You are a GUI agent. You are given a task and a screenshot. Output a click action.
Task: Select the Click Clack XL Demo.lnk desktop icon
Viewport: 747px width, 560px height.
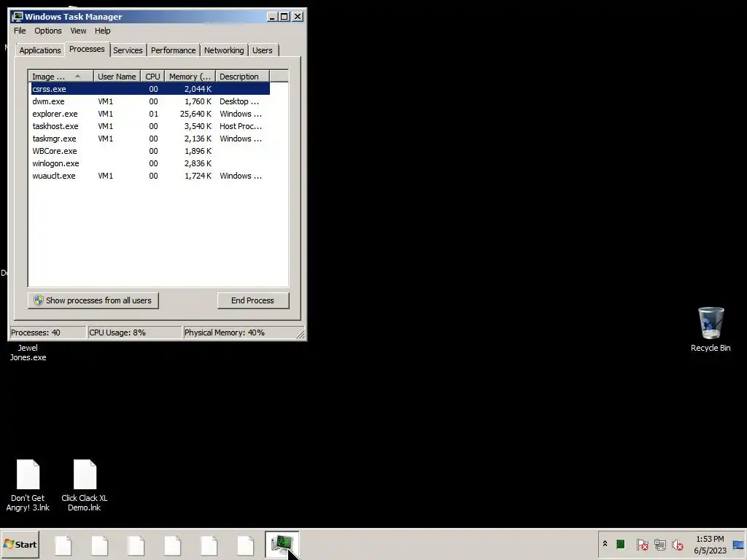[x=85, y=486]
